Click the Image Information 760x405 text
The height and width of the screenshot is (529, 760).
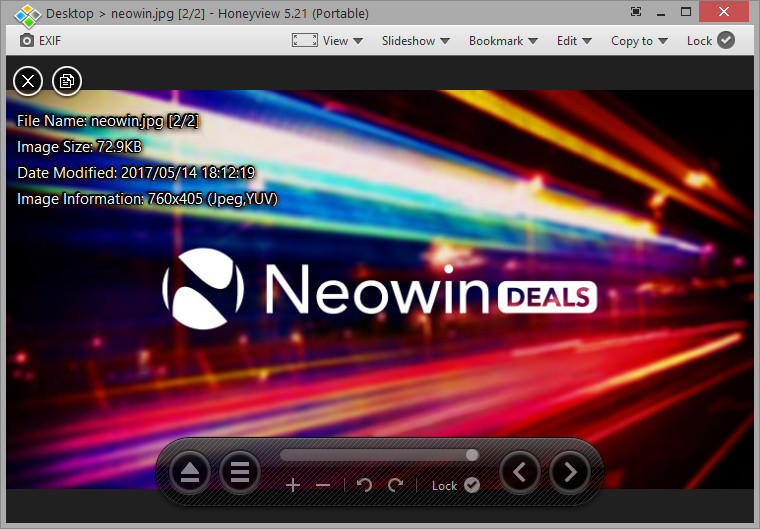tap(147, 199)
